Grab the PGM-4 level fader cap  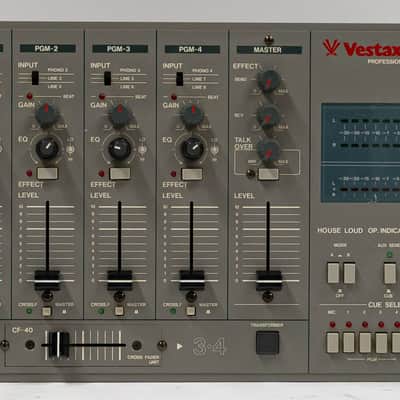(x=192, y=280)
